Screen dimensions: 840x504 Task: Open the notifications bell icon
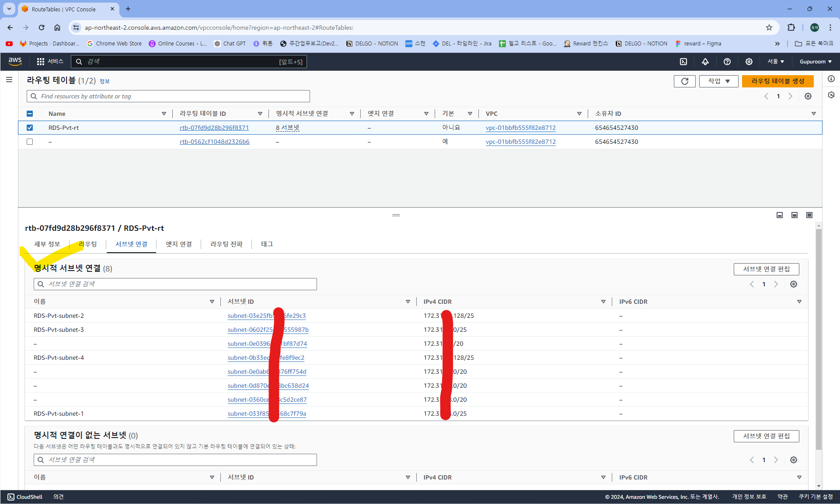coord(705,62)
